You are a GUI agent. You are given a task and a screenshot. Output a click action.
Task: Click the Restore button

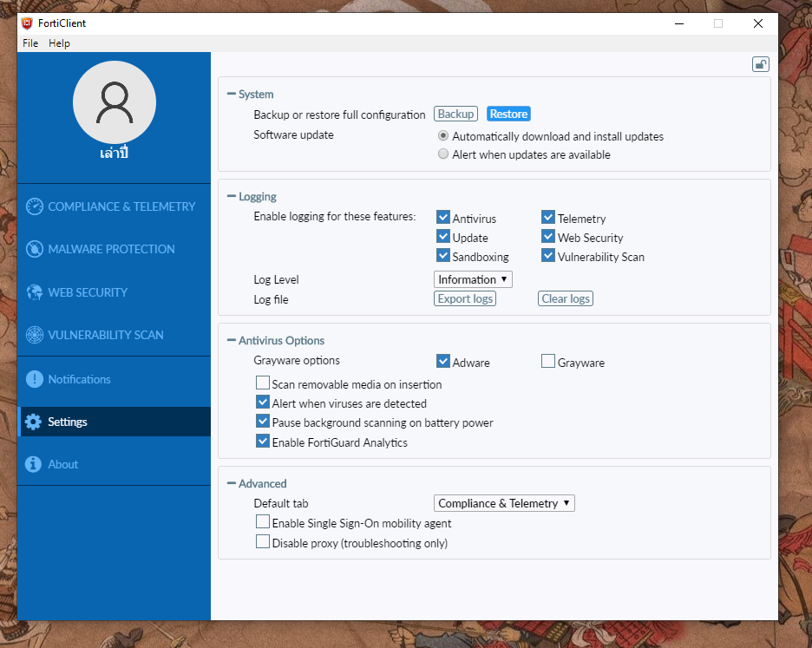tap(508, 114)
